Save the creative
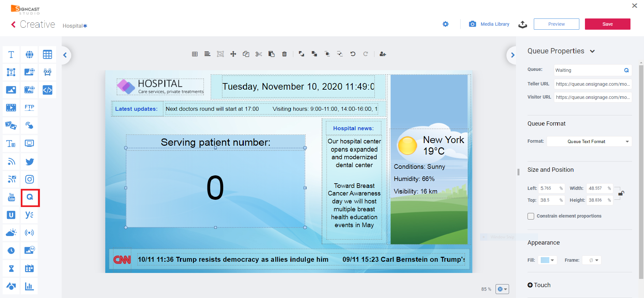The height and width of the screenshot is (298, 644). point(607,24)
